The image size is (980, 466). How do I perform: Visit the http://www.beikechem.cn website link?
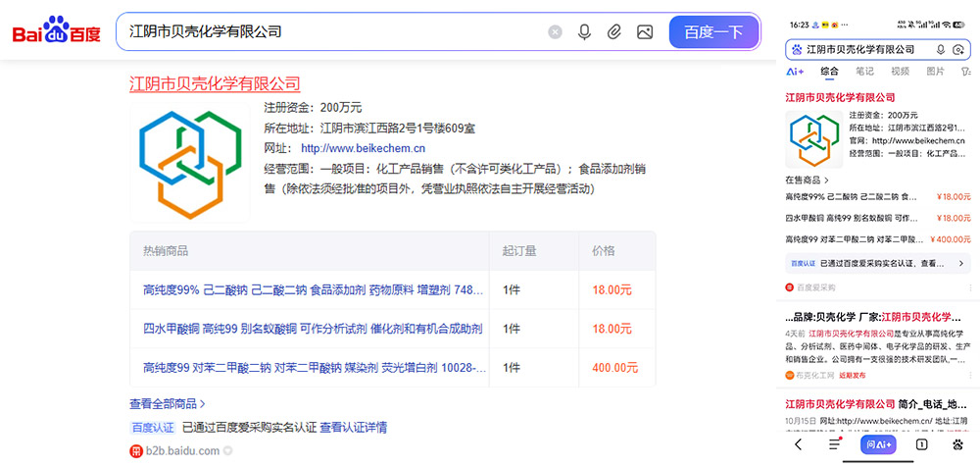(x=363, y=148)
